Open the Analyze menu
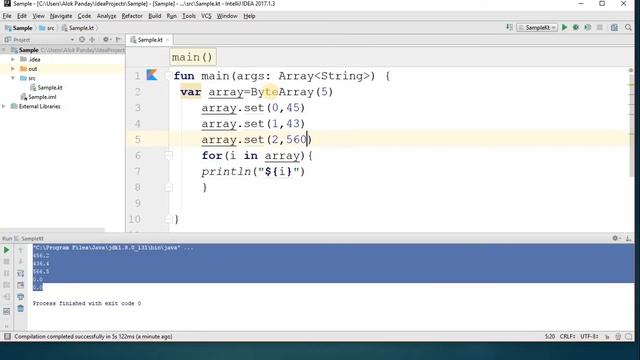 coord(107,16)
